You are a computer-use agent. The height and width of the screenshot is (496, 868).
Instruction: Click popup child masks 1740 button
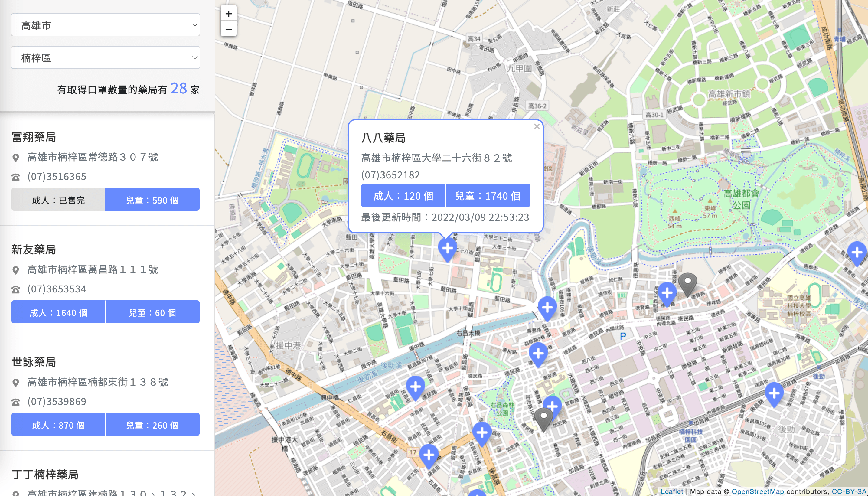488,196
